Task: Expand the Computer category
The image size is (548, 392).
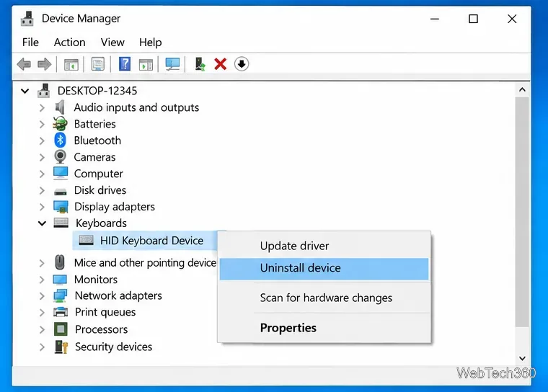Action: (42, 174)
